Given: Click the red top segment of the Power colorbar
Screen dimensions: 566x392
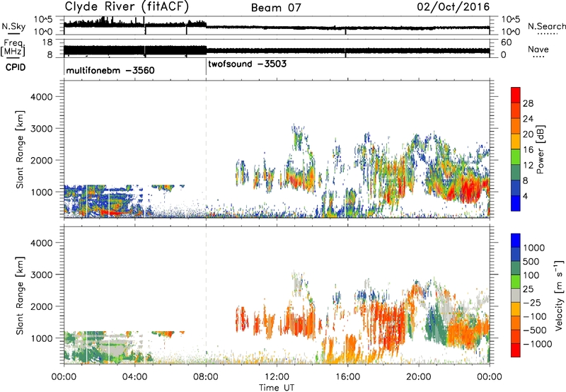Looking at the screenshot, I should pos(516,95).
